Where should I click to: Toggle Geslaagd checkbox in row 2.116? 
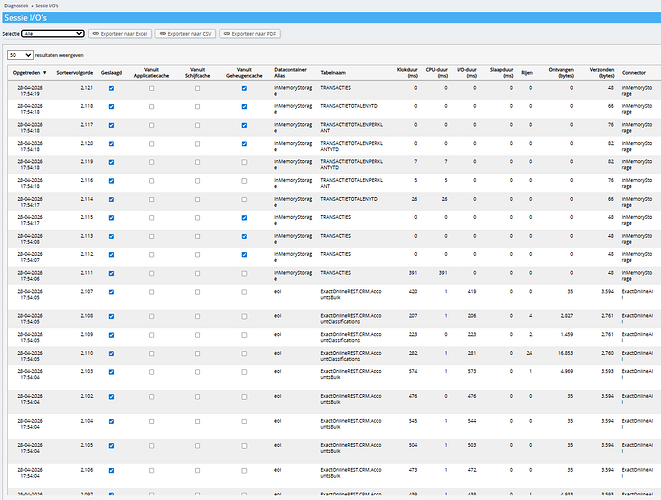(x=111, y=181)
